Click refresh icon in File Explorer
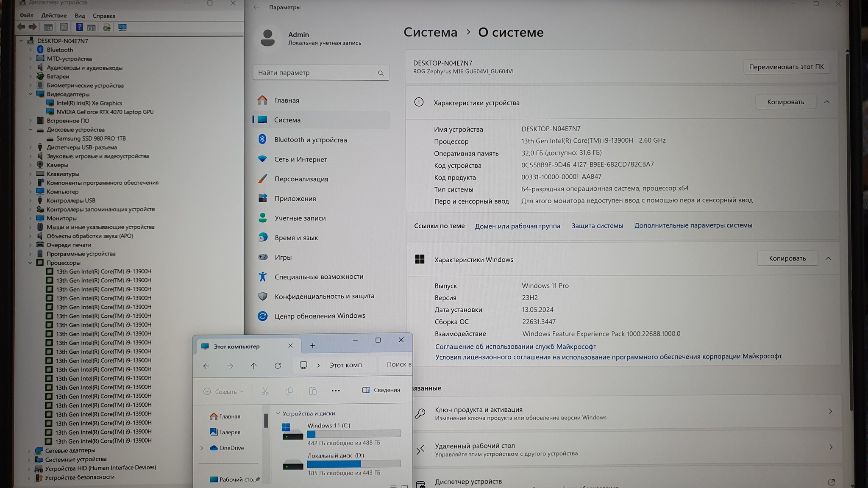The width and height of the screenshot is (868, 488). [x=278, y=366]
